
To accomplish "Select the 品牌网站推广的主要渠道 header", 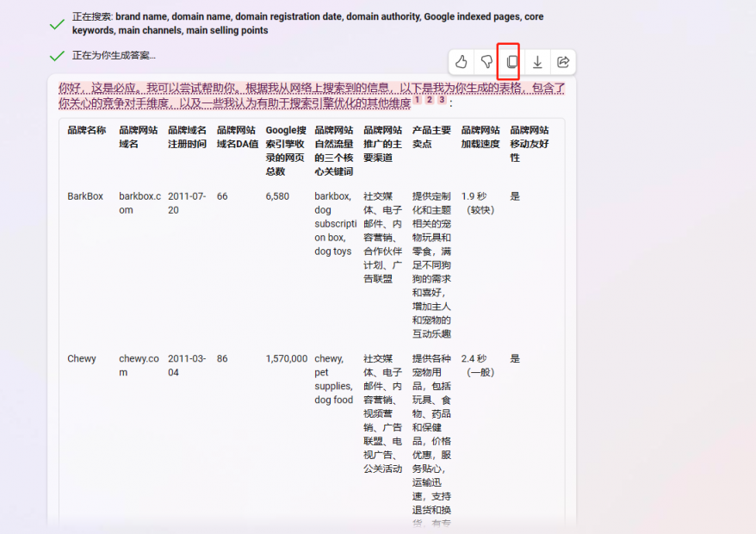I will [x=383, y=144].
